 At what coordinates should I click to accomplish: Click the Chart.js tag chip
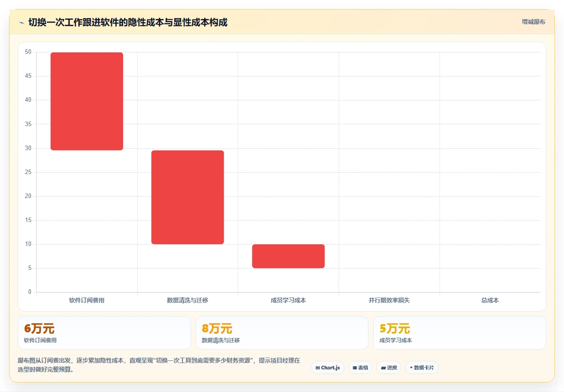pos(328,368)
